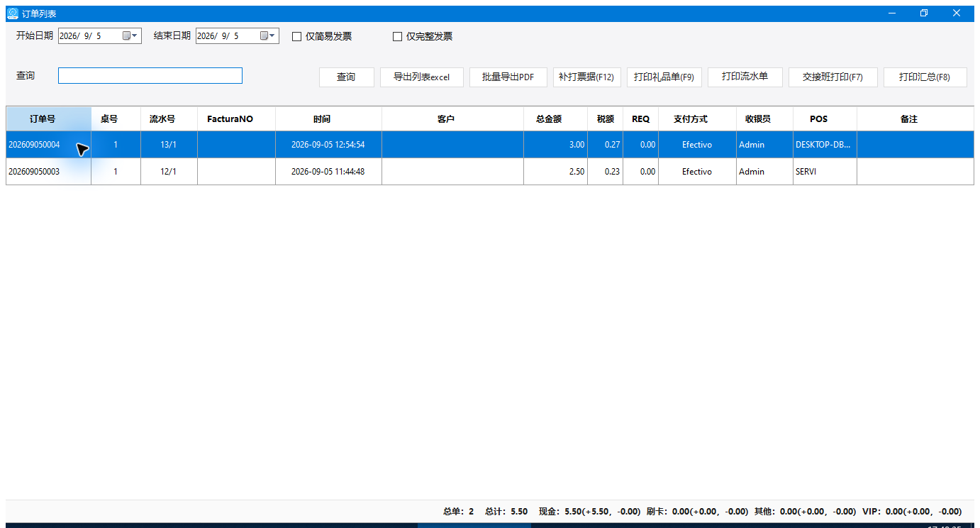Click the SERVI POS cell
Image resolution: width=980 pixels, height=528 pixels.
825,172
